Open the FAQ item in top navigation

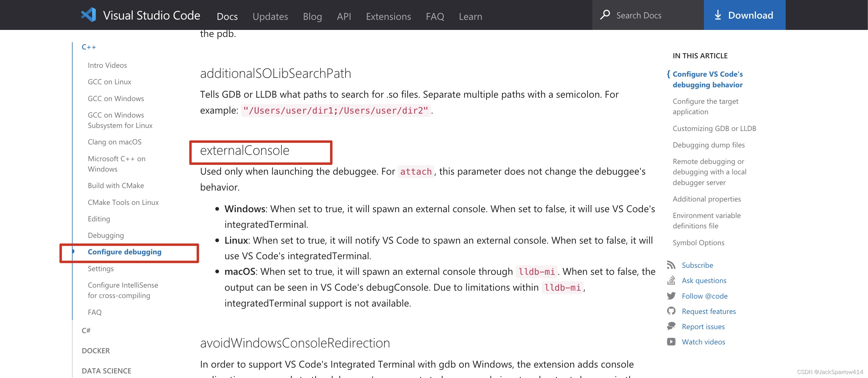point(435,16)
